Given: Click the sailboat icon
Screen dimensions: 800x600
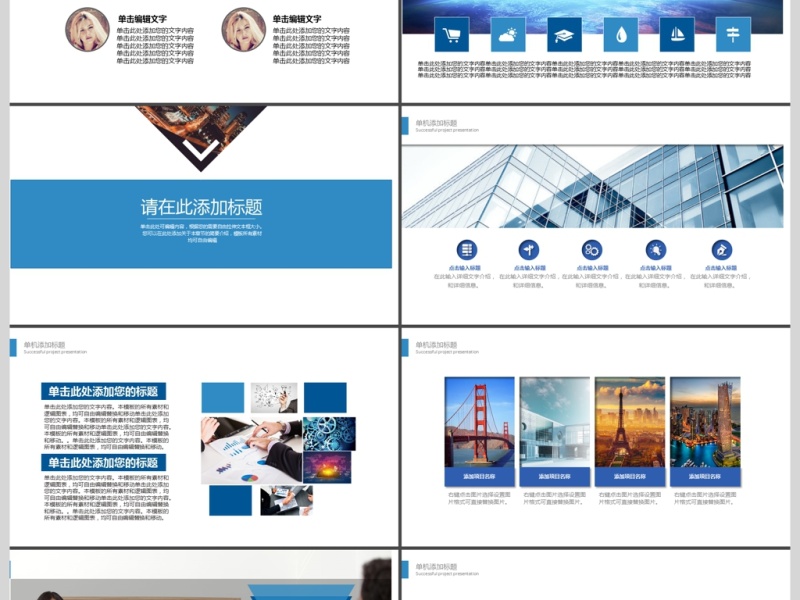Looking at the screenshot, I should tap(678, 34).
